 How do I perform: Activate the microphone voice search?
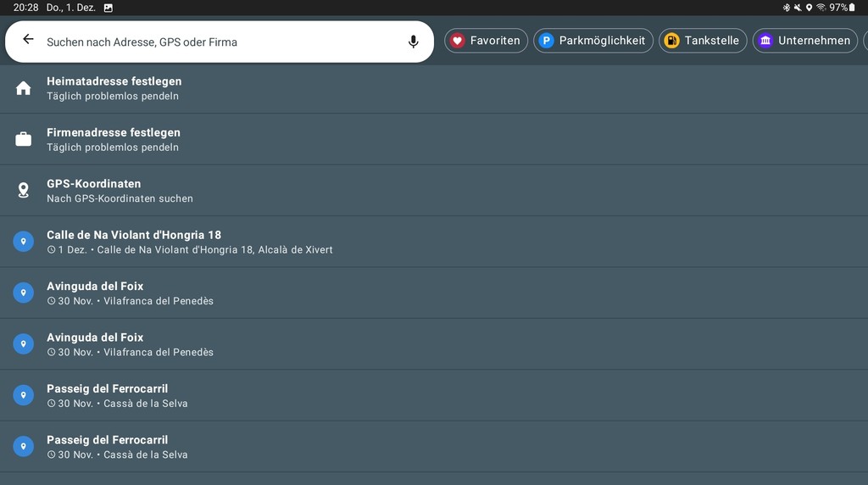click(413, 42)
